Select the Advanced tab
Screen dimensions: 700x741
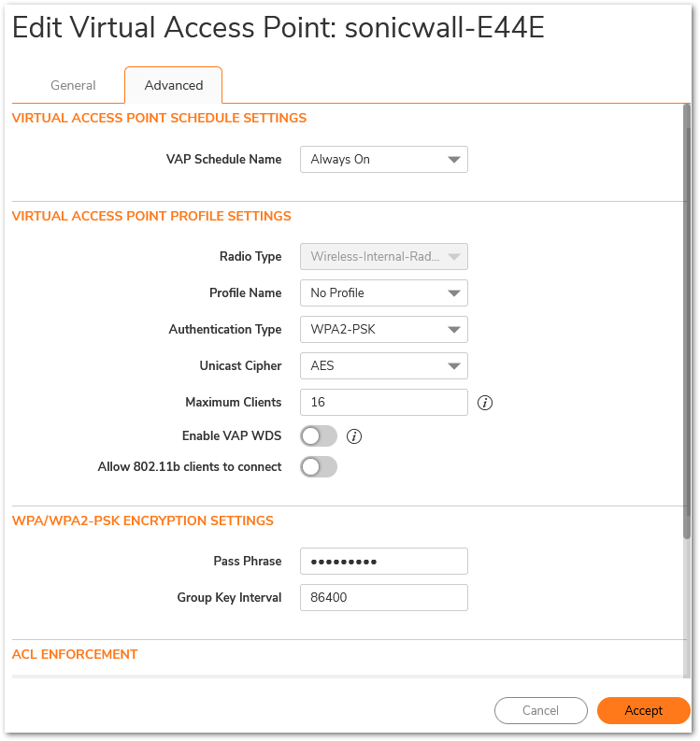click(x=174, y=86)
